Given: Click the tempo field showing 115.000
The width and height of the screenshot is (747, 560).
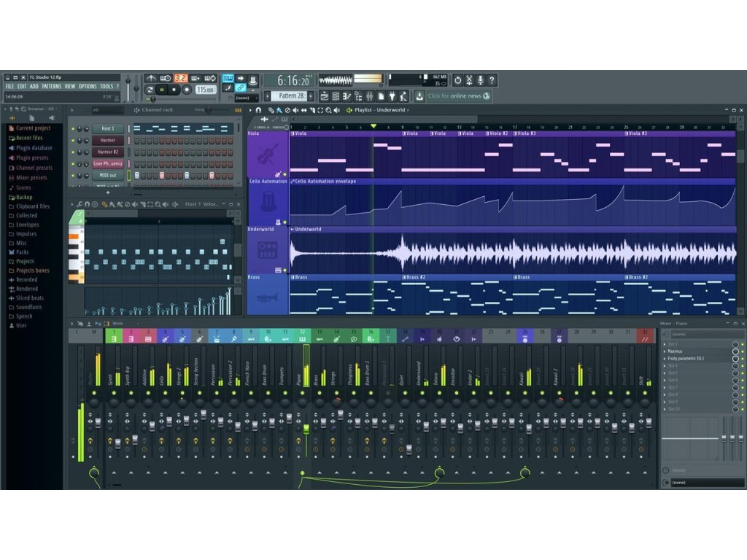Looking at the screenshot, I should pos(206,90).
